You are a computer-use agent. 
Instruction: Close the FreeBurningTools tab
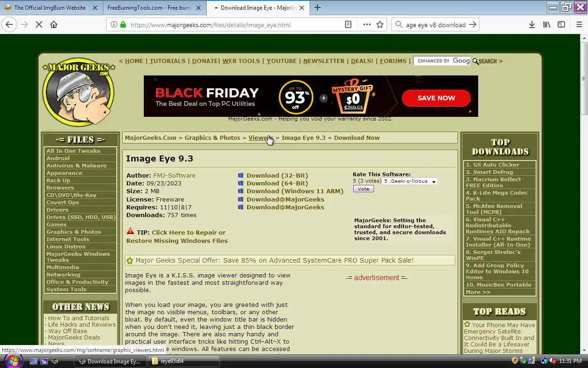pos(198,8)
